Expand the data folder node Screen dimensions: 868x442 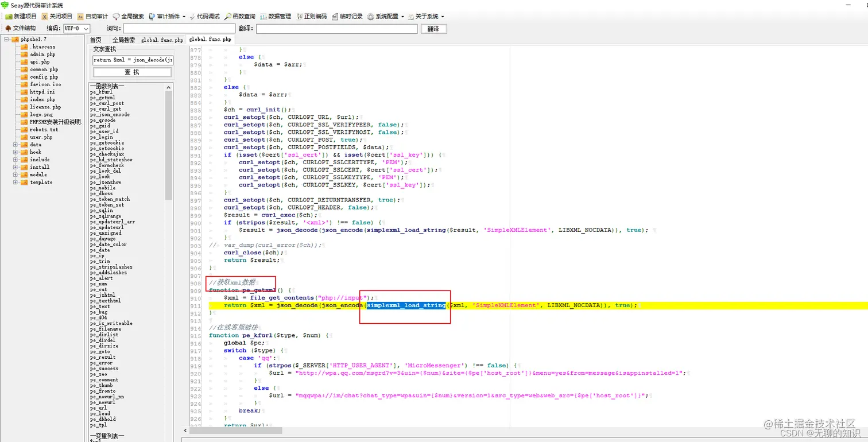[15, 145]
